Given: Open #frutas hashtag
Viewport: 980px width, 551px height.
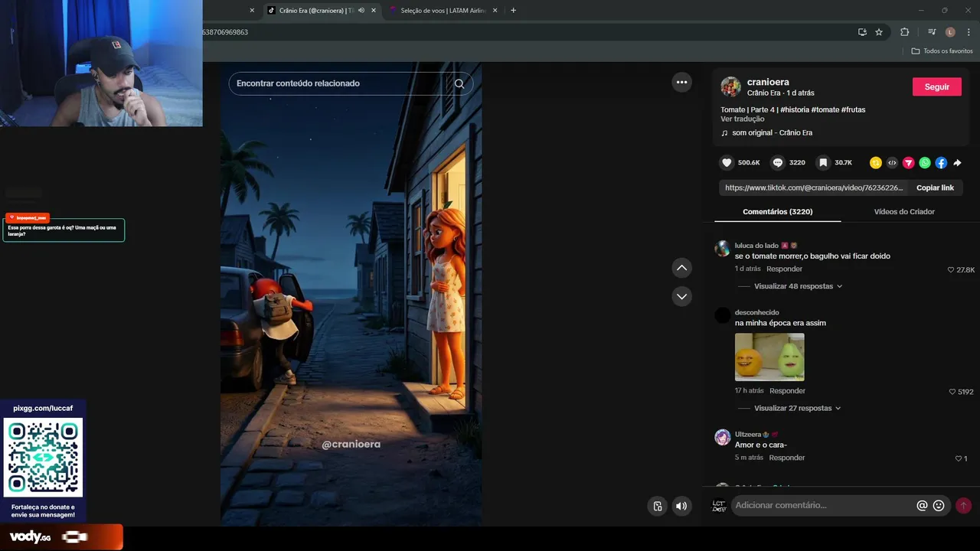Looking at the screenshot, I should click(854, 110).
